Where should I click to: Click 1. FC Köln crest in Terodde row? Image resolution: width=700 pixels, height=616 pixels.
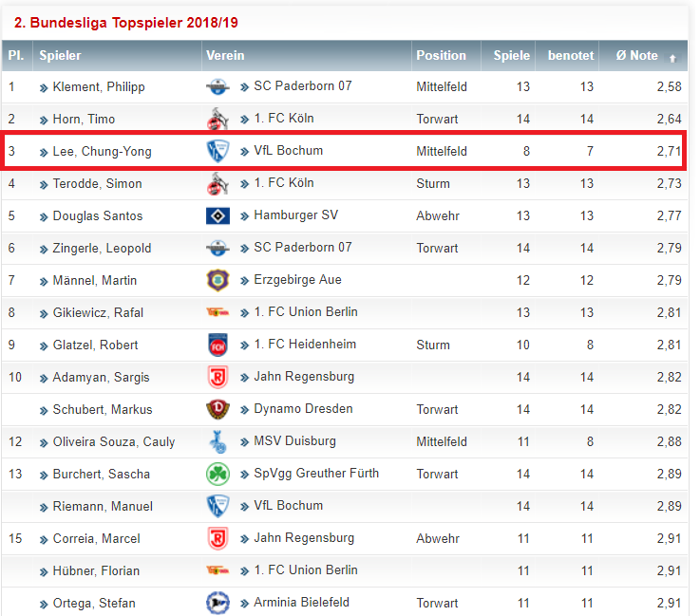(218, 183)
